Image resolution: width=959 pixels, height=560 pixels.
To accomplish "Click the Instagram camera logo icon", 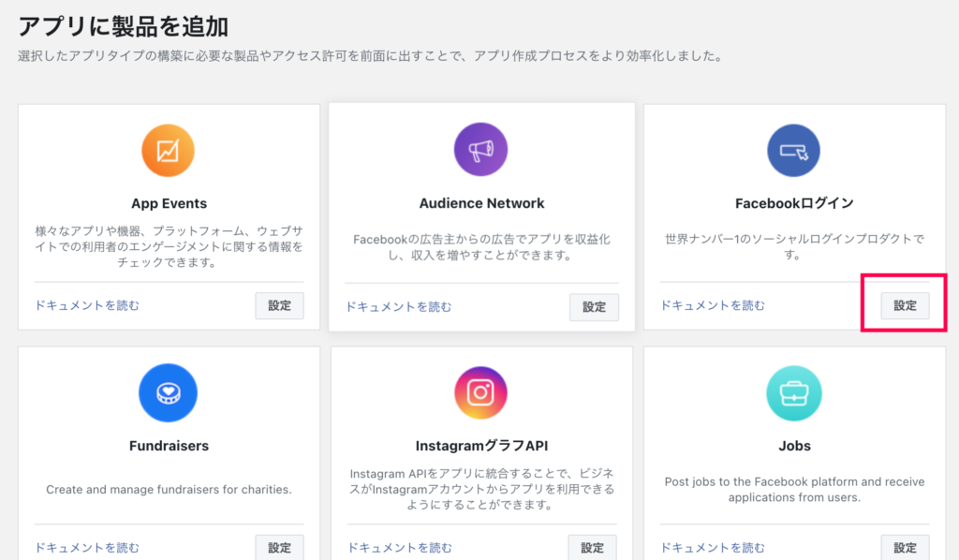I will (480, 392).
